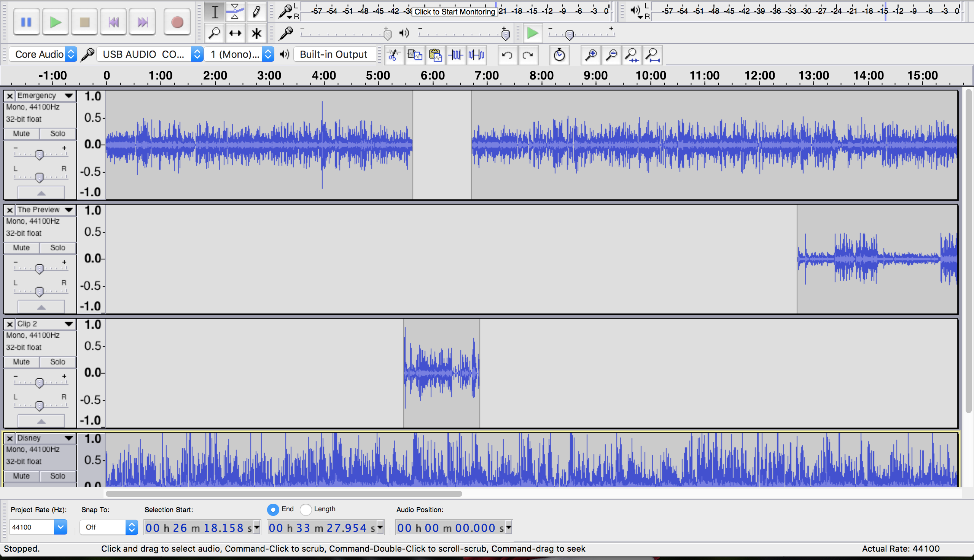The width and height of the screenshot is (974, 560).
Task: Select the Envelope tool
Action: point(235,12)
